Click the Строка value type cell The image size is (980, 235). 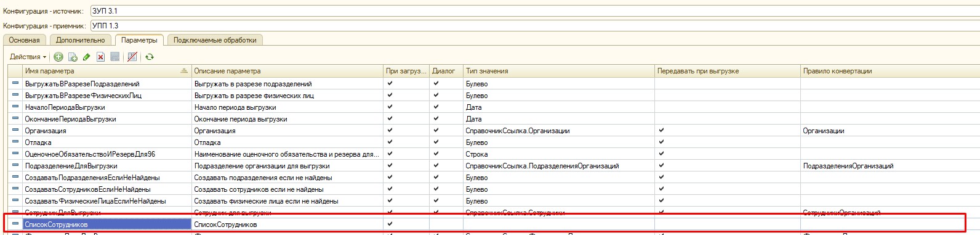(559, 154)
